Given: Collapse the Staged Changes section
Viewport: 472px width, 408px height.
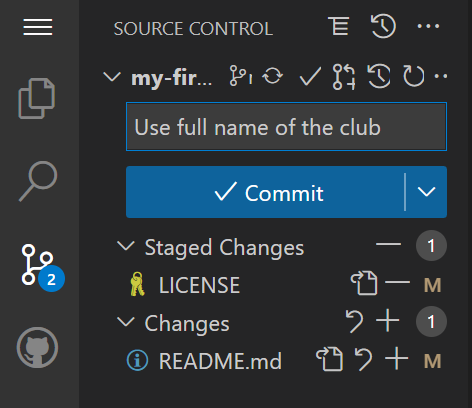Looking at the screenshot, I should [126, 246].
